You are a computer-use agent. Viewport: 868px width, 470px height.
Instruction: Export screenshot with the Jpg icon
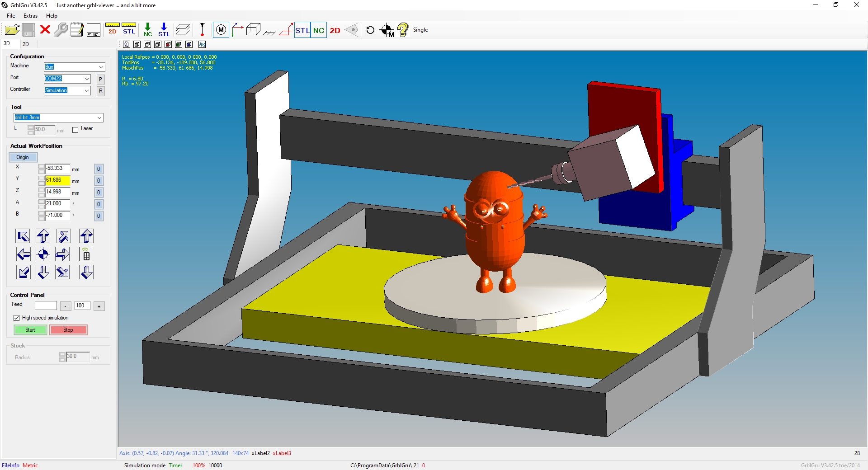[x=202, y=44]
